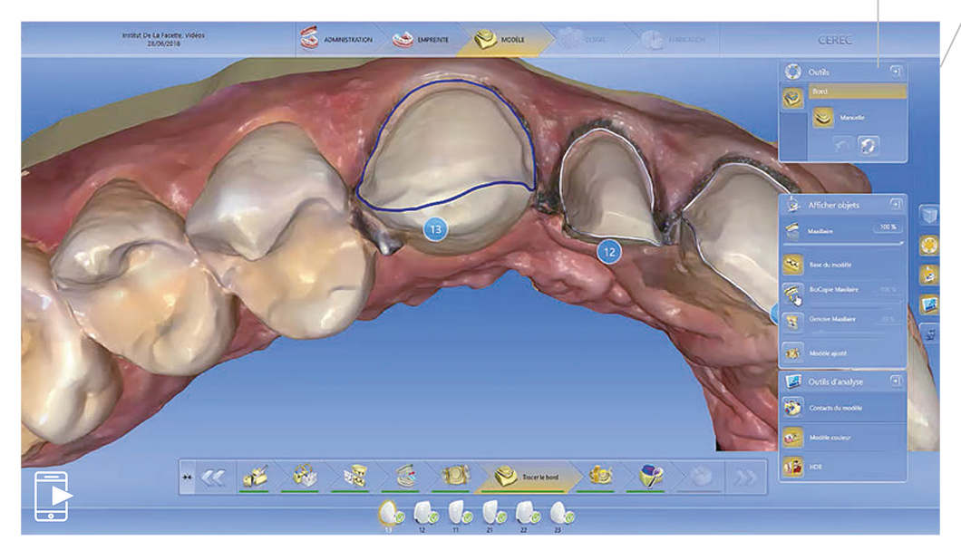The height and width of the screenshot is (560, 961).
Task: Click the video playback phone icon
Action: pos(53,496)
